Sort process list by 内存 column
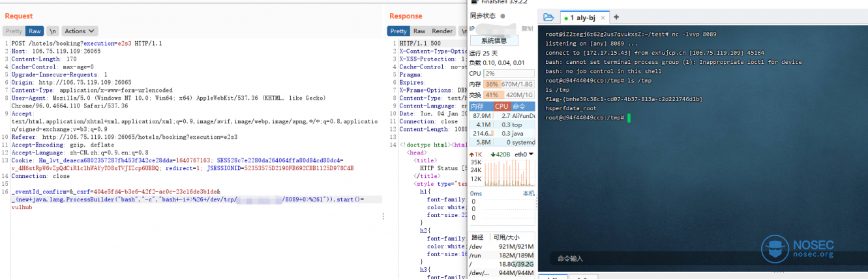This screenshot has height=279, width=868. coord(480,106)
